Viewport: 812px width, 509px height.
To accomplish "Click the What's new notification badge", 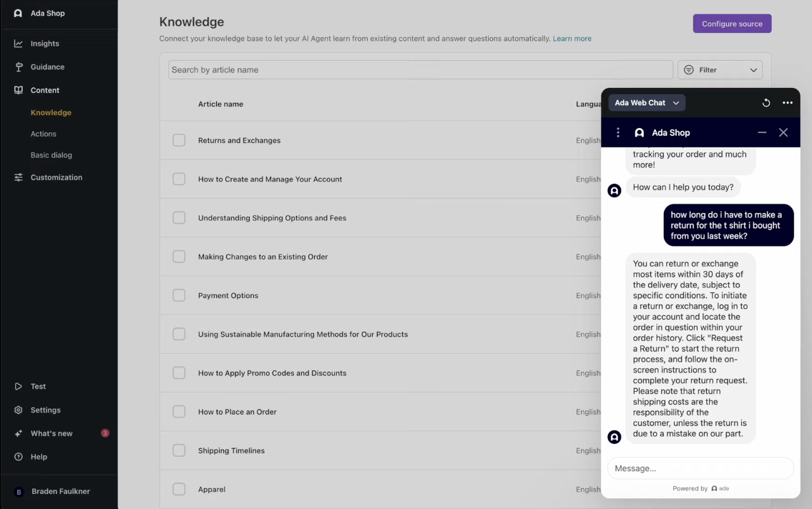I will coord(105,433).
